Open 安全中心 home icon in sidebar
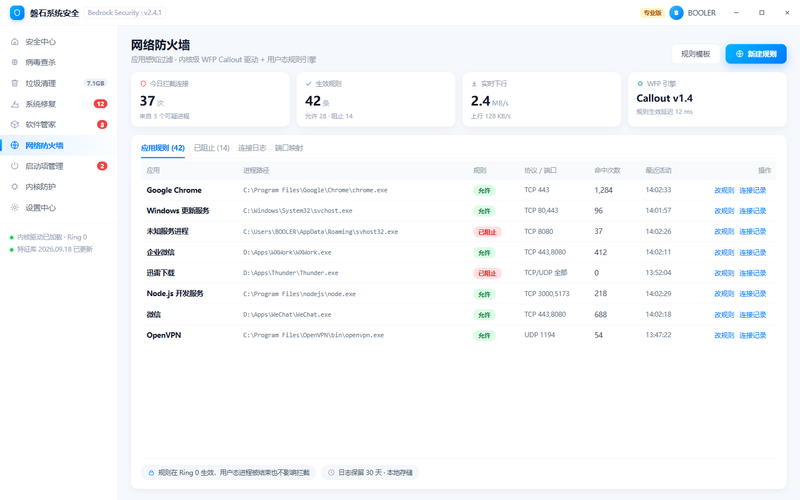This screenshot has height=500, width=800. 15,42
